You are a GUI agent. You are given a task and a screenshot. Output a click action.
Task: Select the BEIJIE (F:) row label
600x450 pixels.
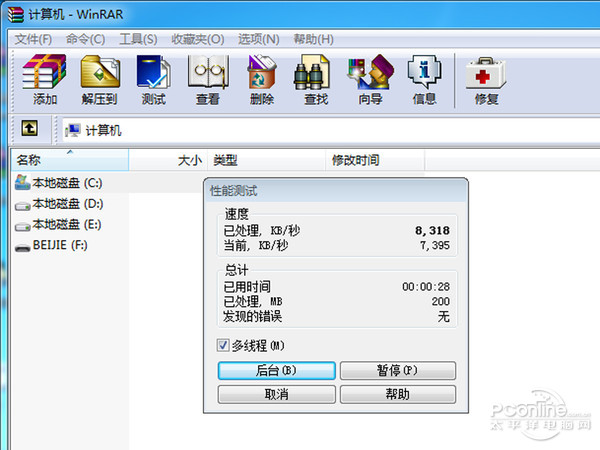(x=60, y=245)
